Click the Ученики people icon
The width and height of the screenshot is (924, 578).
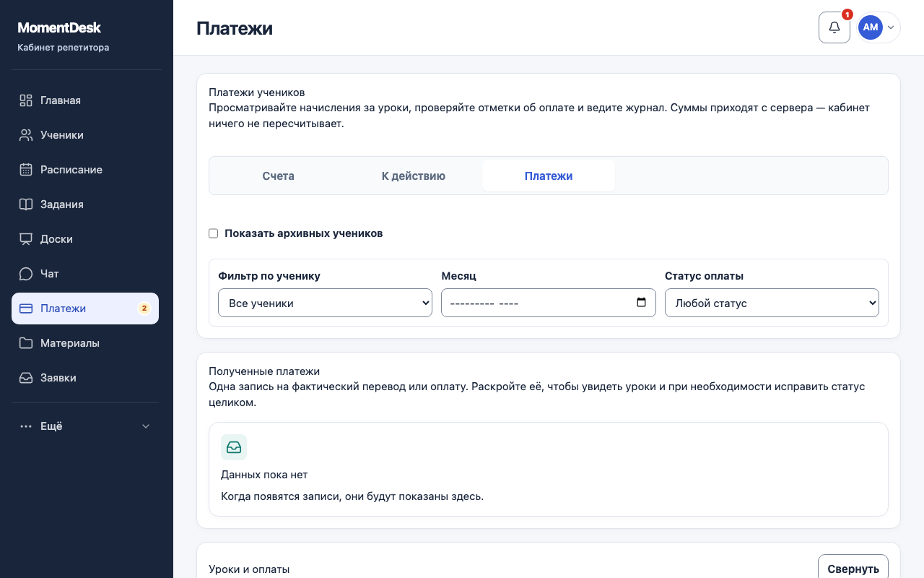pyautogui.click(x=26, y=135)
